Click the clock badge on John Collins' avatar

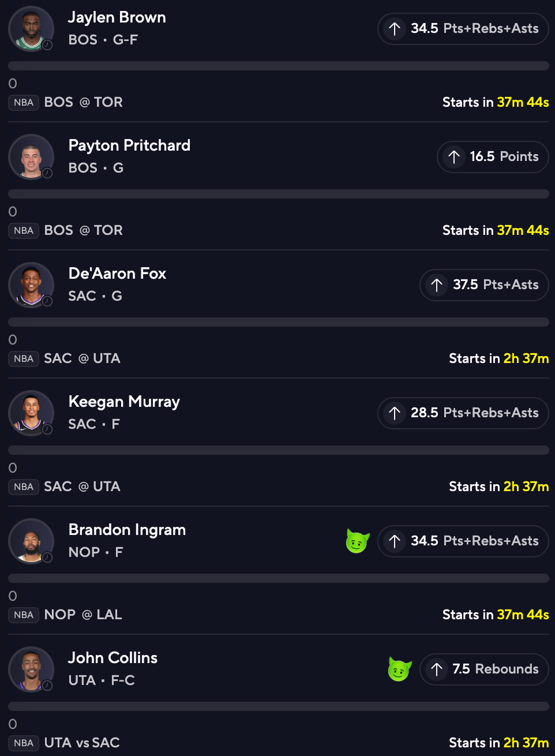[x=47, y=686]
